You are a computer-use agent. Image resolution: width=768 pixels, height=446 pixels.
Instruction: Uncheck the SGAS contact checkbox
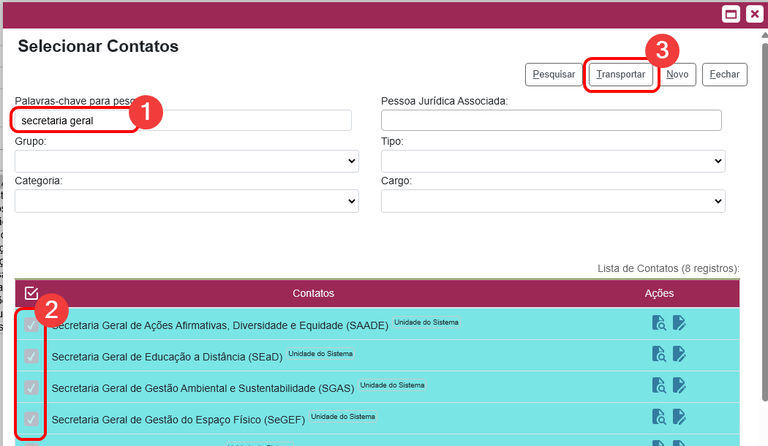tap(31, 388)
